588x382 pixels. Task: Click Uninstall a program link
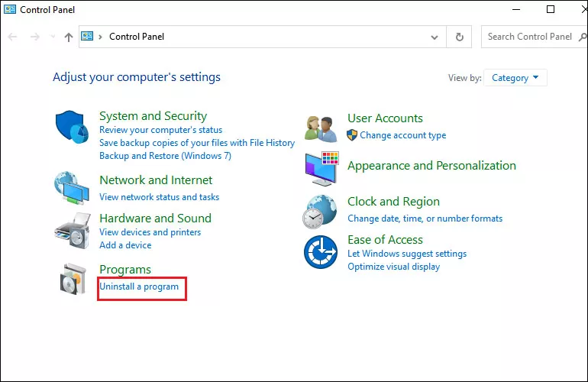point(139,286)
